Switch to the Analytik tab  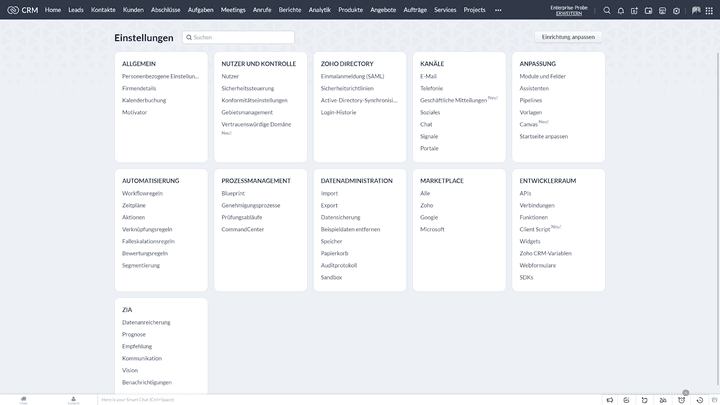(320, 10)
